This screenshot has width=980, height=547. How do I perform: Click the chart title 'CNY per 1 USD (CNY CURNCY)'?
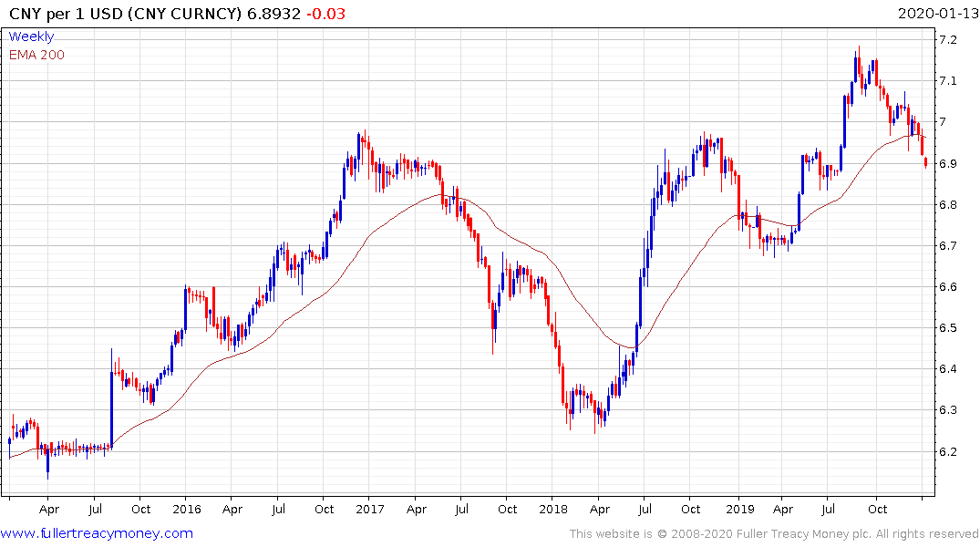pos(125,14)
